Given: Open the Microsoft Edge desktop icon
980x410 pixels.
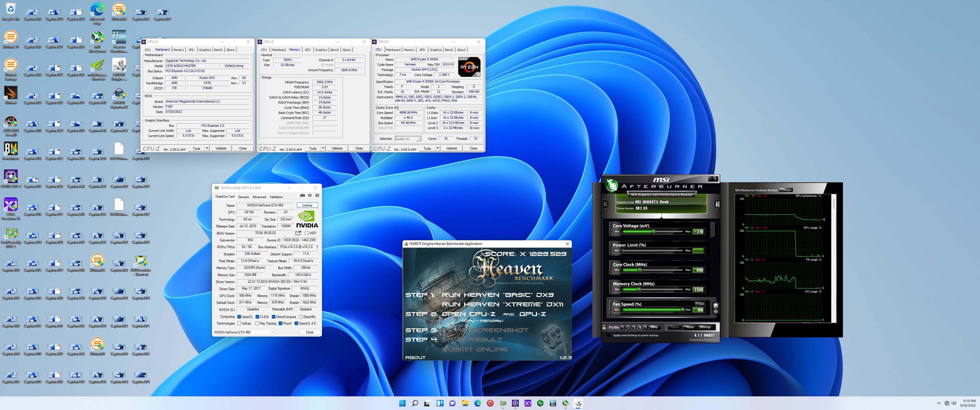Looking at the screenshot, I should tap(97, 13).
